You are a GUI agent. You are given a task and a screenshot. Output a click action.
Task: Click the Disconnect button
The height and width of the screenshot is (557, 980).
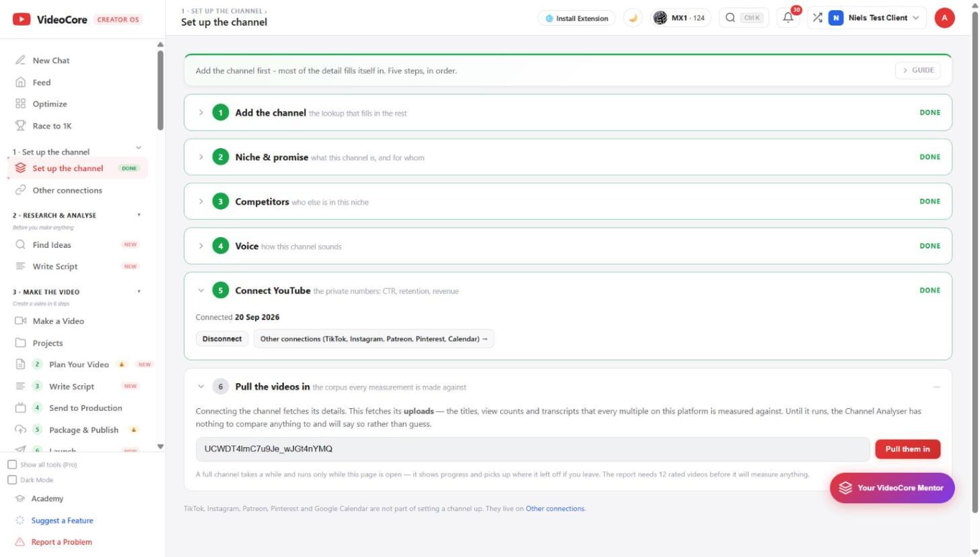[x=222, y=339]
